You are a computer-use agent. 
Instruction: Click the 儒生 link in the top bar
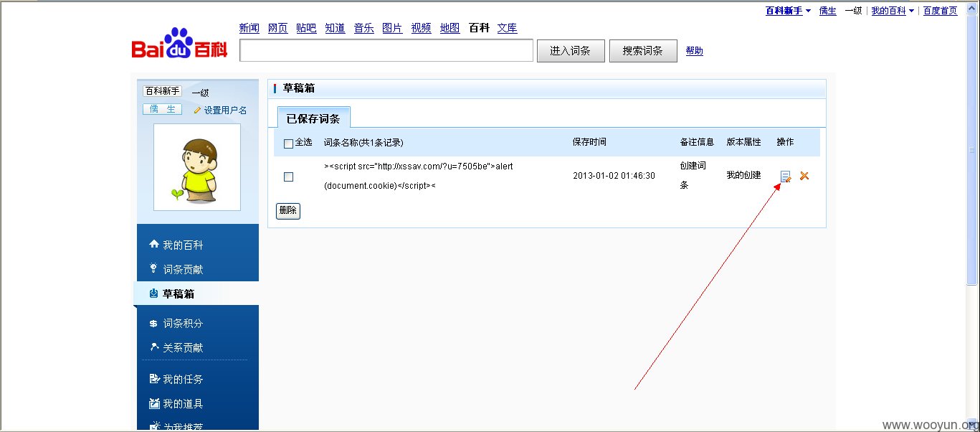click(828, 11)
